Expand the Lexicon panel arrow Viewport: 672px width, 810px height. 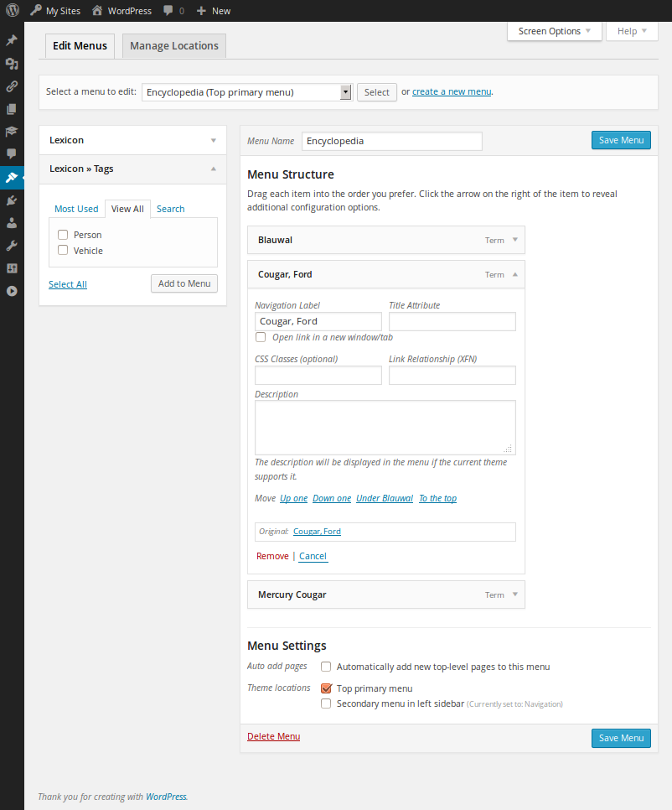pos(213,141)
